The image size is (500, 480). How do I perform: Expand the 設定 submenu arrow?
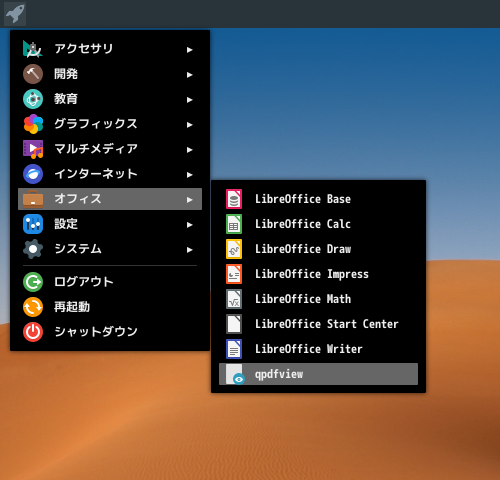pos(190,225)
